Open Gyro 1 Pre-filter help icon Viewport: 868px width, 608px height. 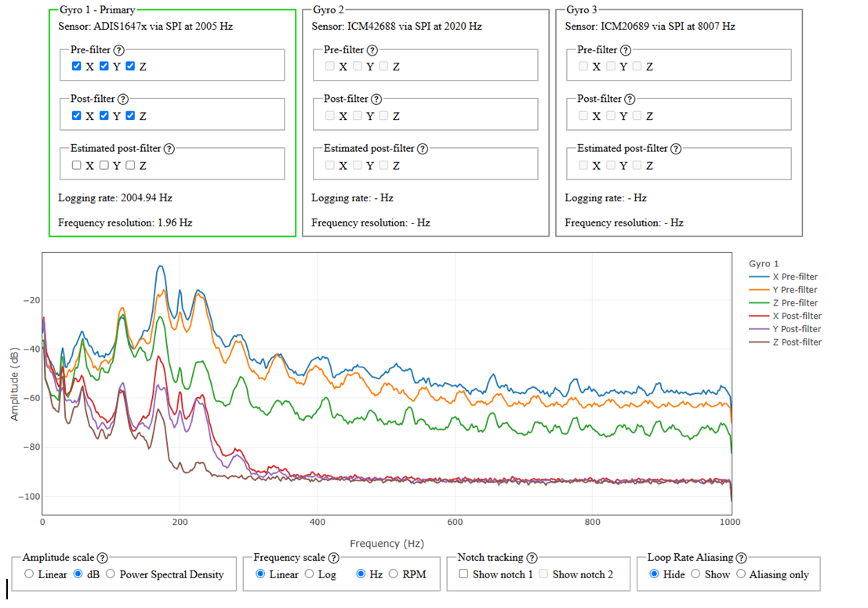click(118, 50)
